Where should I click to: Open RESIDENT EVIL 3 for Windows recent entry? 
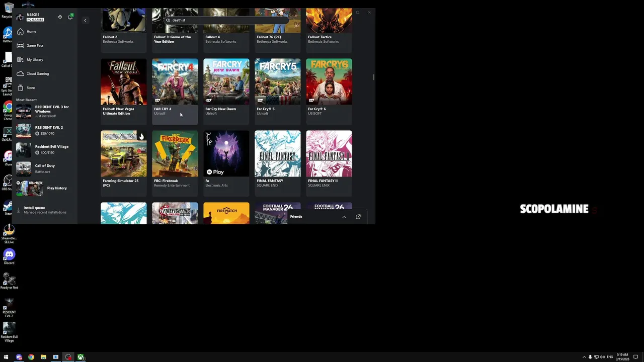pyautogui.click(x=45, y=111)
